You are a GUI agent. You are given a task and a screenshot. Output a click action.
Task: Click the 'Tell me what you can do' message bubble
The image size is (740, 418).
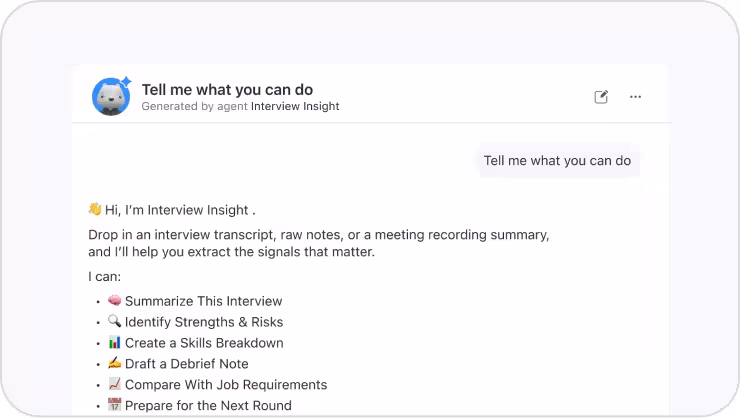tap(557, 160)
